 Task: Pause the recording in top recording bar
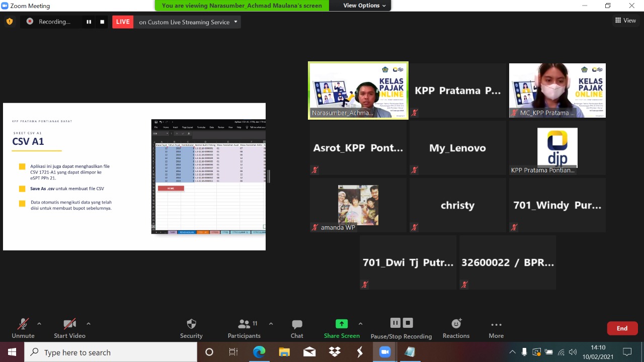point(89,22)
